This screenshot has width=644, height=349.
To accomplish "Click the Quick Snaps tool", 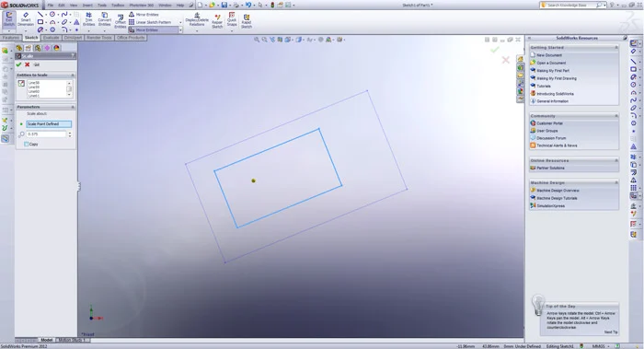I will pyautogui.click(x=232, y=19).
